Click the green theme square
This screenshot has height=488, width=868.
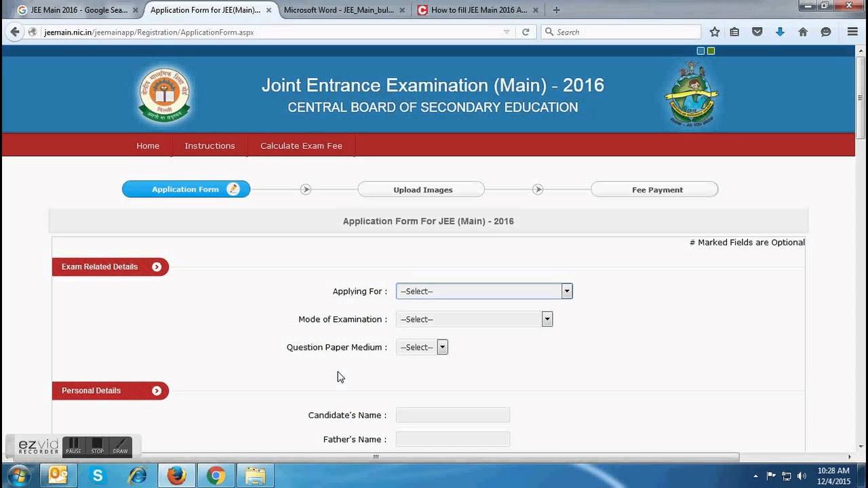point(711,51)
